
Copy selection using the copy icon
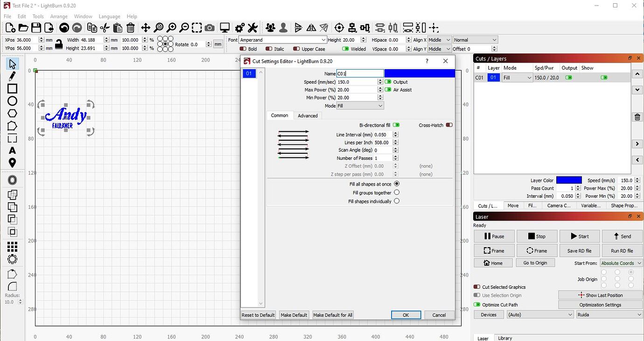pyautogui.click(x=92, y=28)
